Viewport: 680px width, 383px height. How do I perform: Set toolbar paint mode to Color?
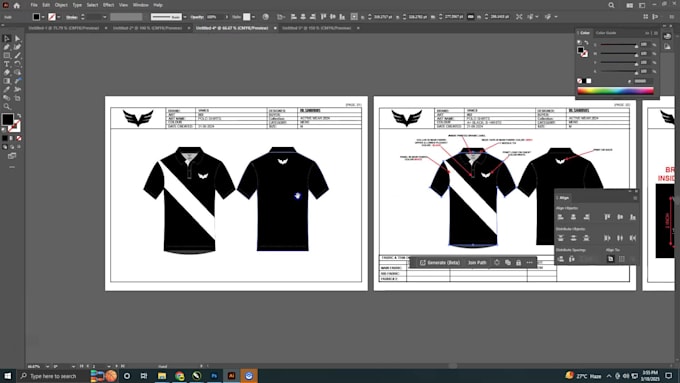5,138
